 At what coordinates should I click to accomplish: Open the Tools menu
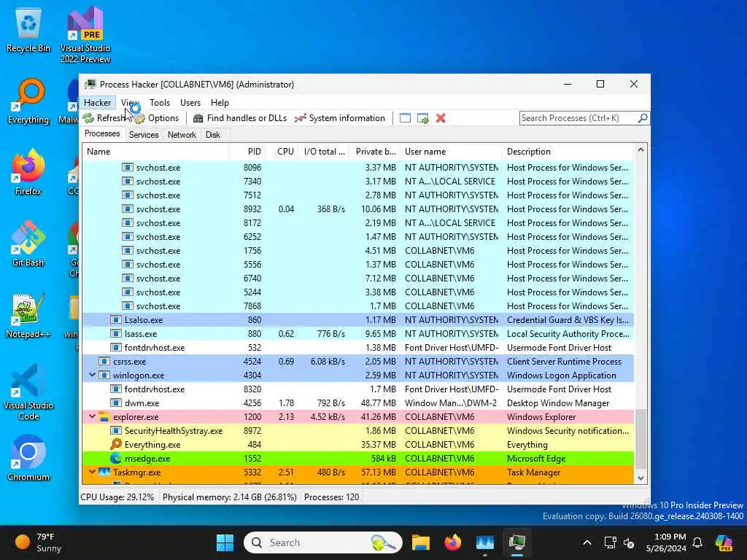coord(160,102)
